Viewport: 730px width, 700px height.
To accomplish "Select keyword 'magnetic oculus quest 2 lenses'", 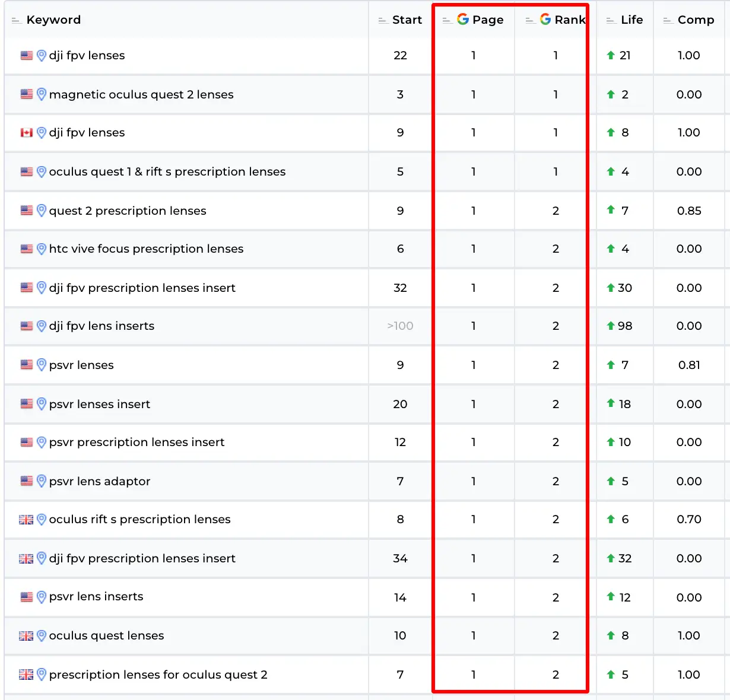I will click(141, 94).
